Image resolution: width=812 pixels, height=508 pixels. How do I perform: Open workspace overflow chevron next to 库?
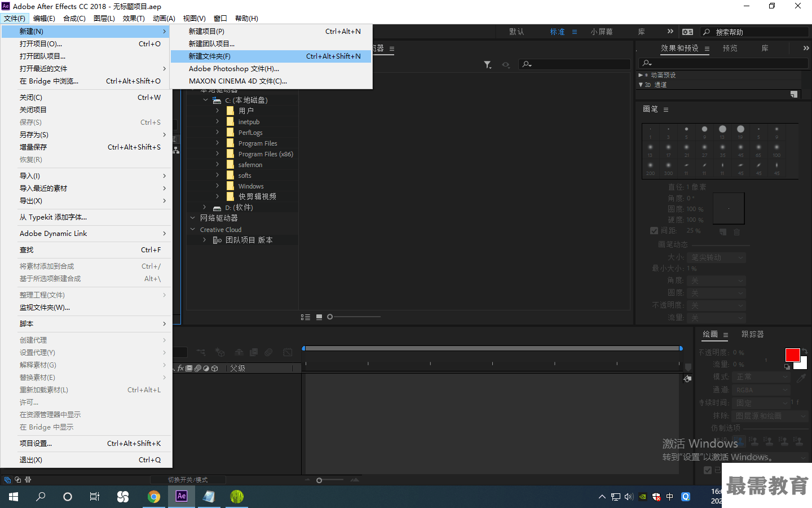[670, 32]
